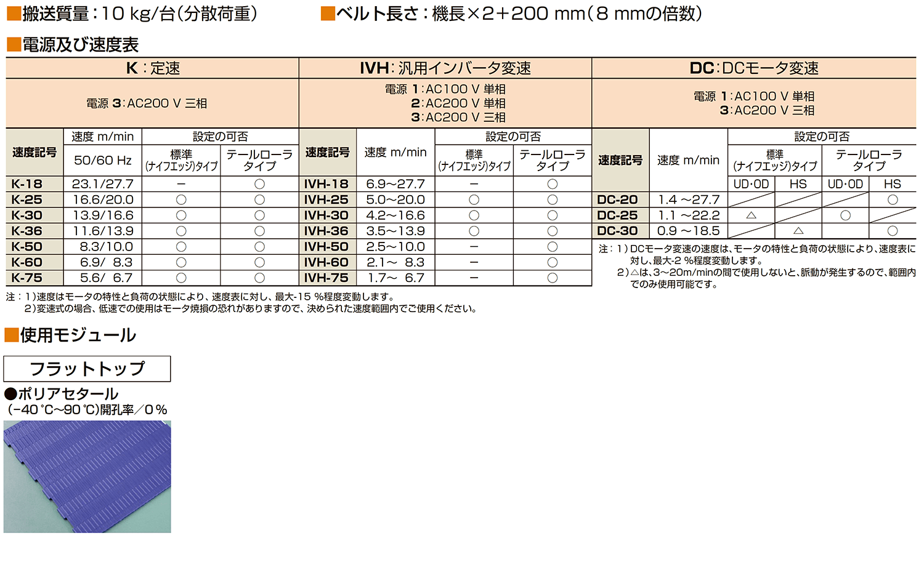Image resolution: width=924 pixels, height=570 pixels.
Task: Click the HS tail roller circle in DC-20 row
Action: [893, 199]
